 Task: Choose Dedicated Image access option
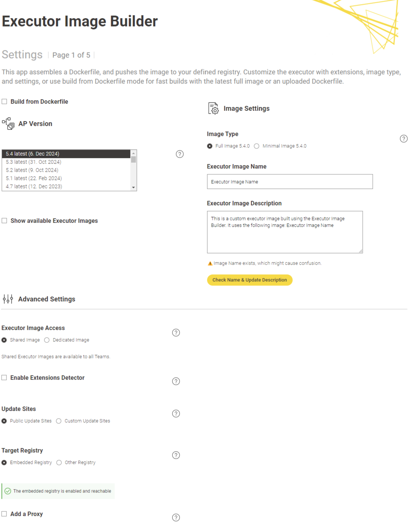click(x=47, y=340)
